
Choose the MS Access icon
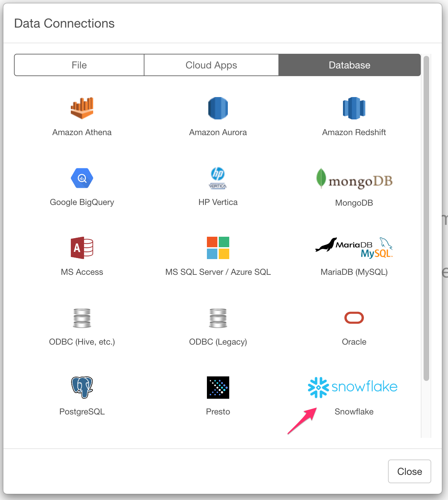(x=82, y=248)
